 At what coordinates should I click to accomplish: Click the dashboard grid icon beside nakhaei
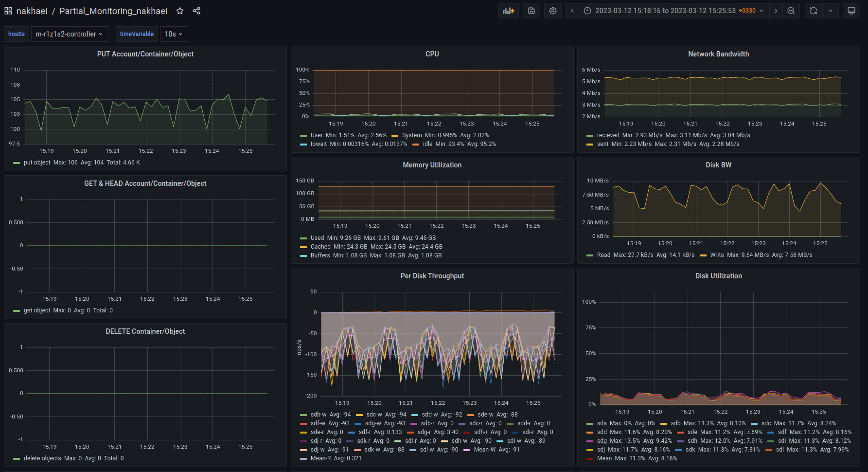(x=8, y=11)
